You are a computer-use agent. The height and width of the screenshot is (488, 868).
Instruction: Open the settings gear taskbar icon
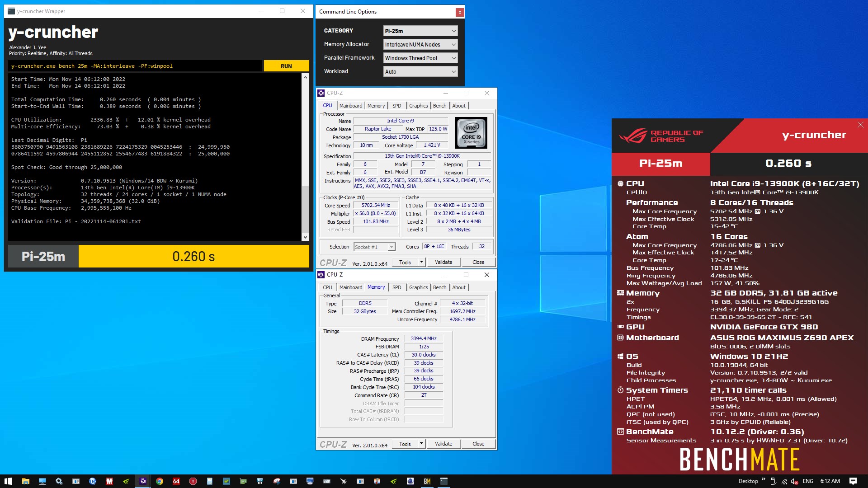(x=59, y=481)
